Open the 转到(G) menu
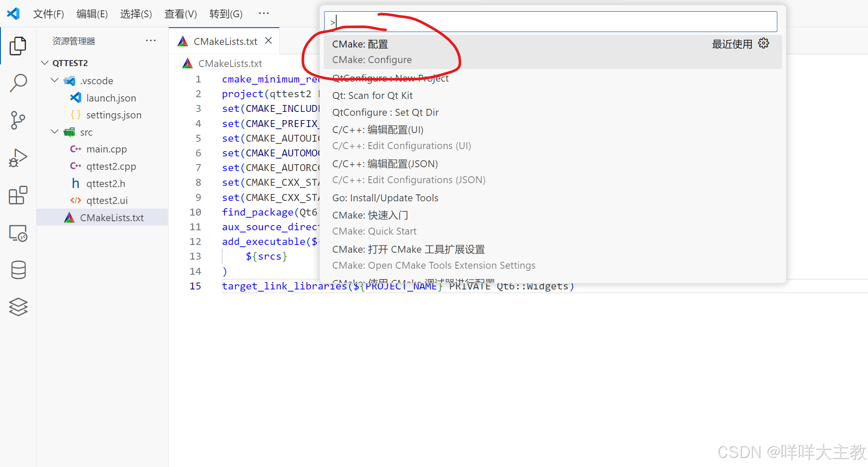 coord(226,14)
